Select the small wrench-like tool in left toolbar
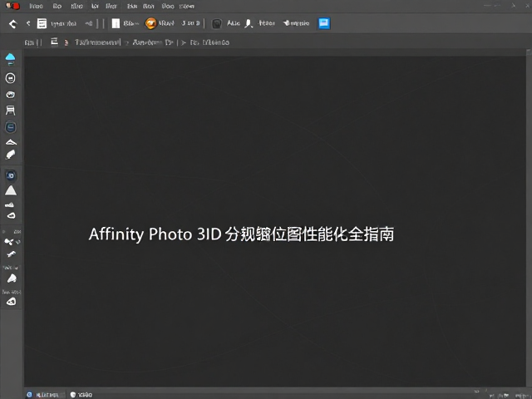 pyautogui.click(x=11, y=254)
